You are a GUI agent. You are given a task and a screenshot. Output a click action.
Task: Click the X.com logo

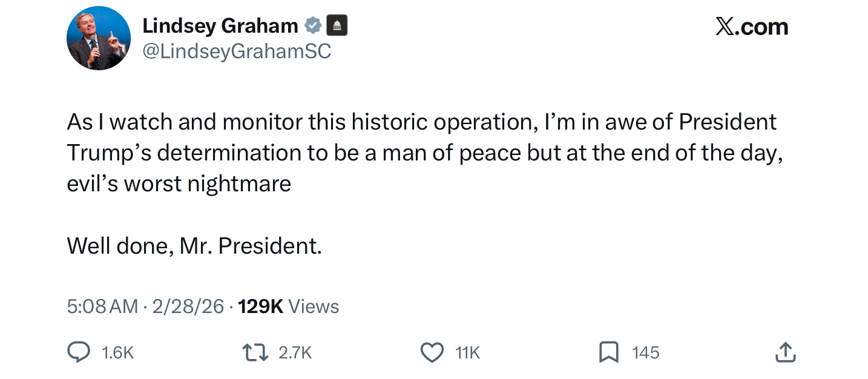click(x=751, y=27)
